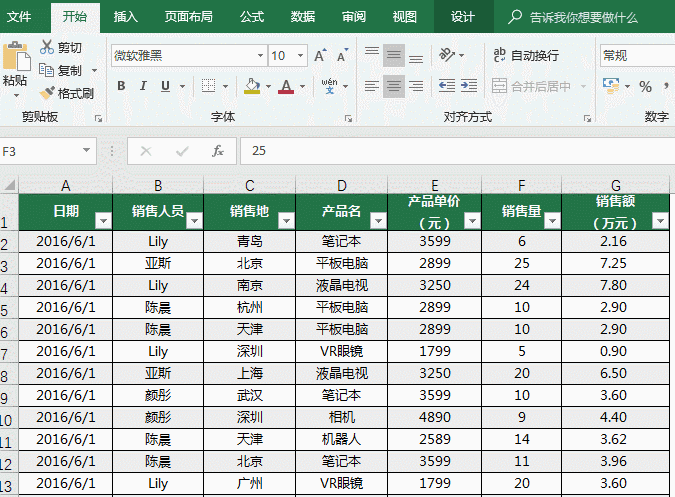The image size is (675, 497).
Task: Select the 武汉 cell
Action: [x=250, y=395]
